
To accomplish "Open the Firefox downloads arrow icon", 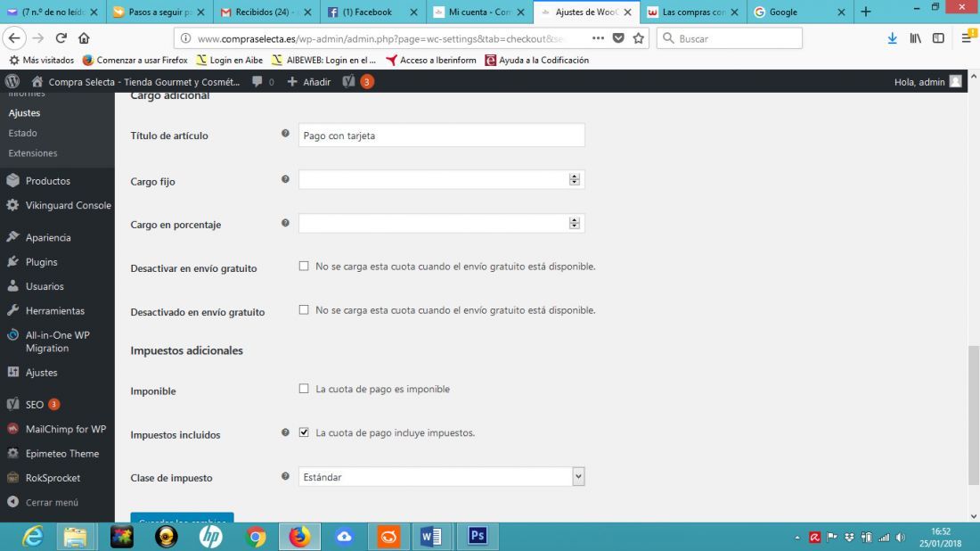I will point(892,38).
